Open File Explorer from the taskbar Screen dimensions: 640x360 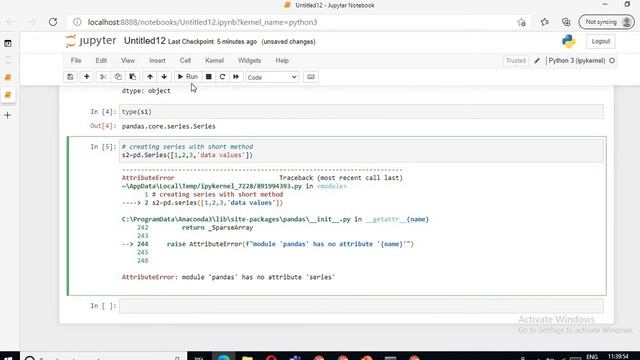[x=247, y=358]
